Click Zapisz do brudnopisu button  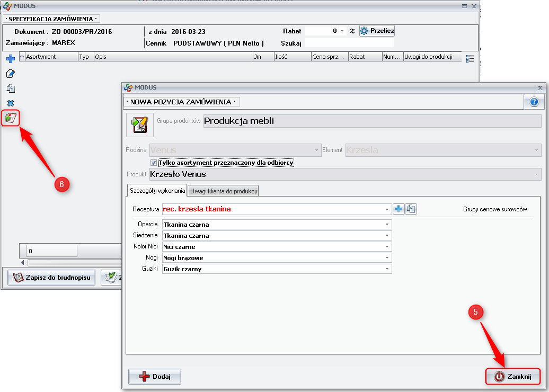[51, 278]
